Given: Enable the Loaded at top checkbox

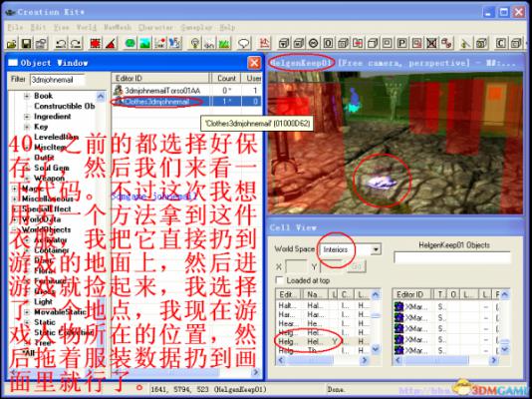Looking at the screenshot, I should [279, 280].
